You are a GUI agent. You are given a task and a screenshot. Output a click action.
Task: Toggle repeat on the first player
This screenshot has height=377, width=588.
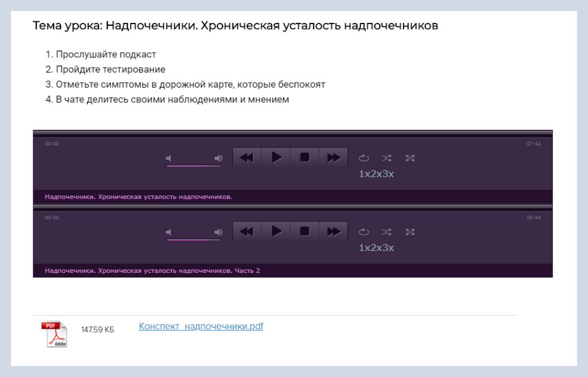(x=364, y=158)
